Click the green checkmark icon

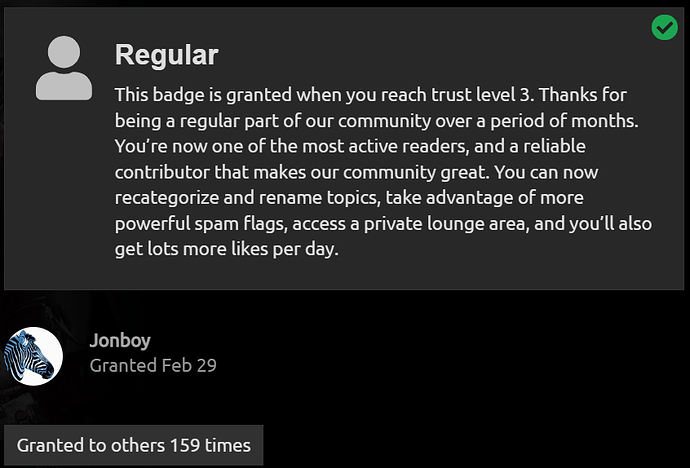click(x=664, y=28)
